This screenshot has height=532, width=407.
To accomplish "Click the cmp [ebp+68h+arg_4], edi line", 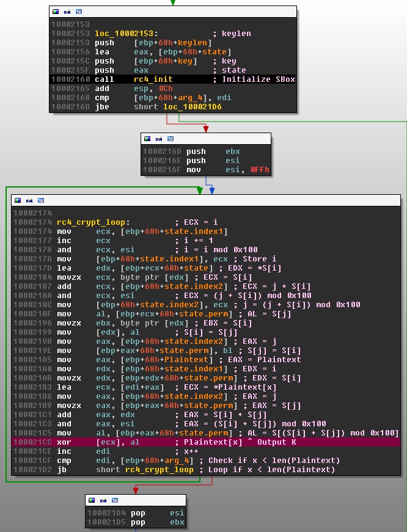I will tap(163, 98).
